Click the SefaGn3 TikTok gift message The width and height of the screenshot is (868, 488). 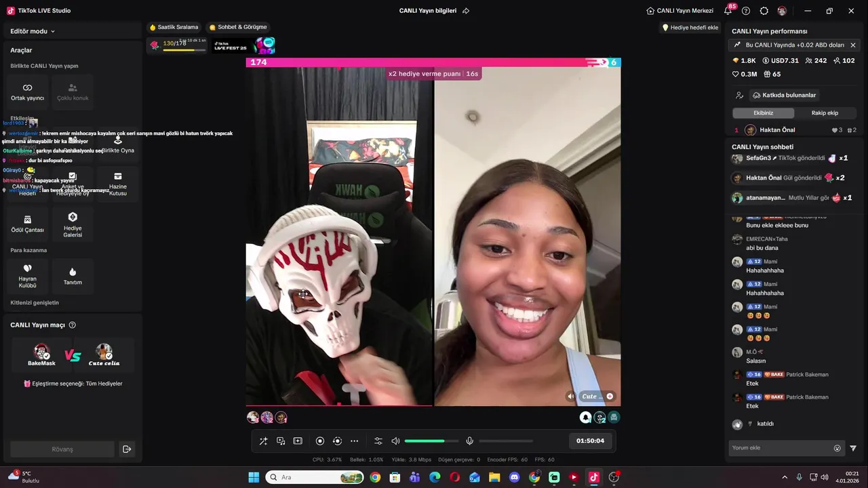[x=791, y=158]
